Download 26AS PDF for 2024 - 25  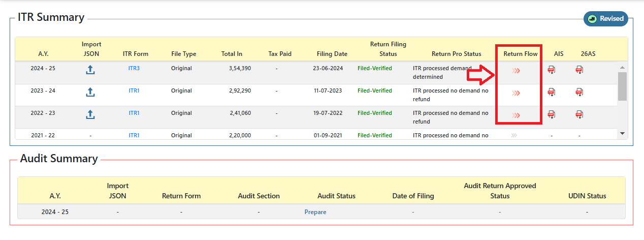click(579, 70)
